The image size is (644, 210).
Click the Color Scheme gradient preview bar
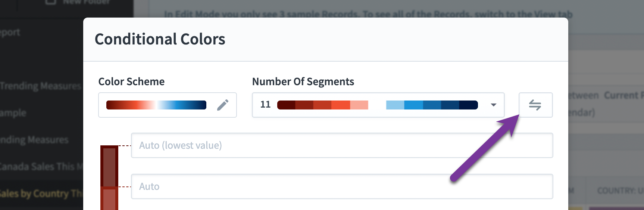point(156,105)
